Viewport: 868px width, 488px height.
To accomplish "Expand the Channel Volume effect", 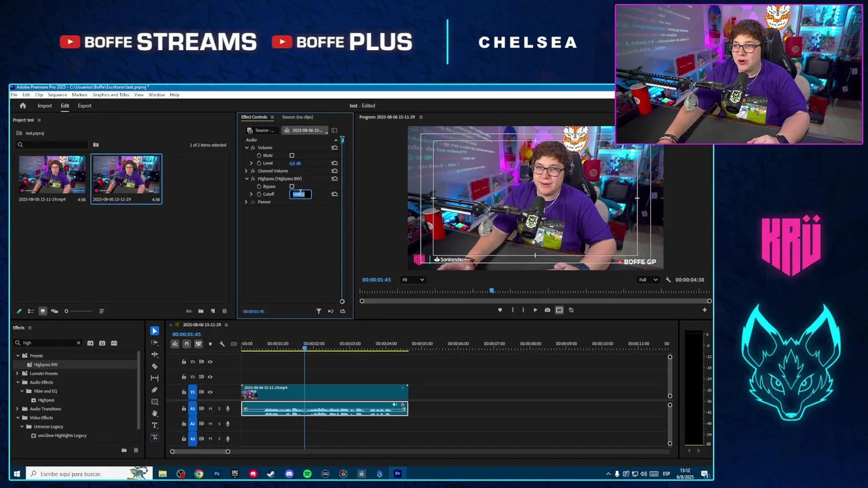I will tap(246, 171).
